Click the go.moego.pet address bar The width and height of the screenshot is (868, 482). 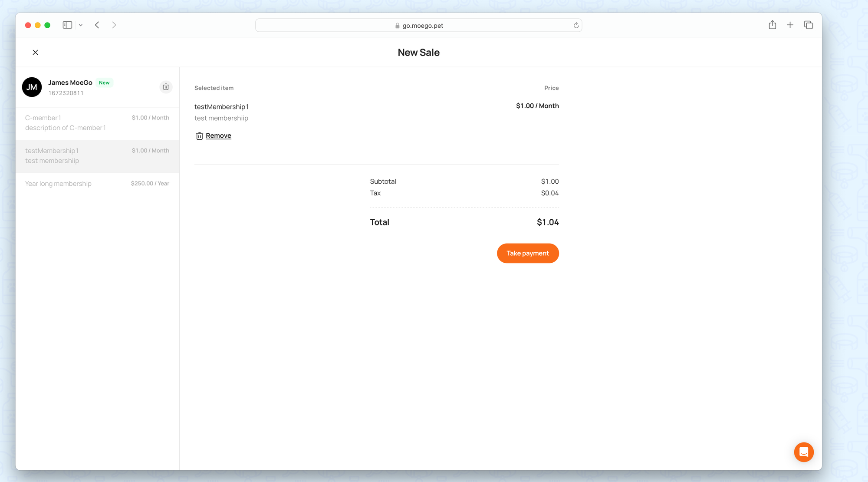point(418,26)
